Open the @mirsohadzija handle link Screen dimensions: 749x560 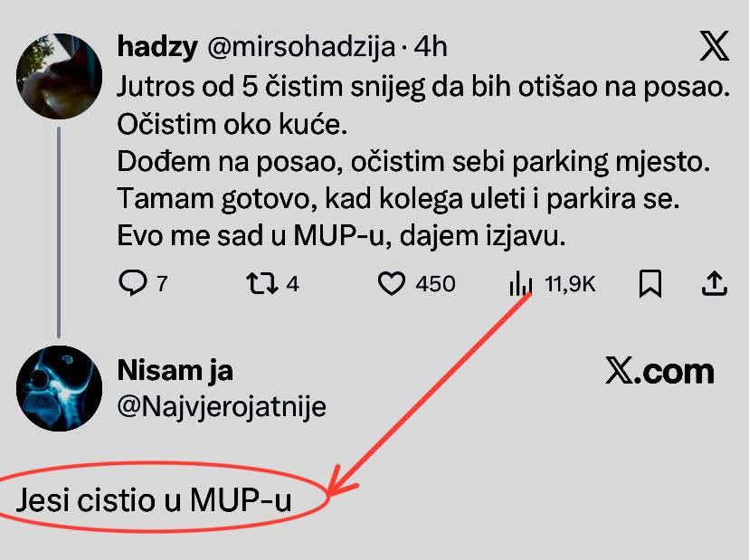coord(300,47)
